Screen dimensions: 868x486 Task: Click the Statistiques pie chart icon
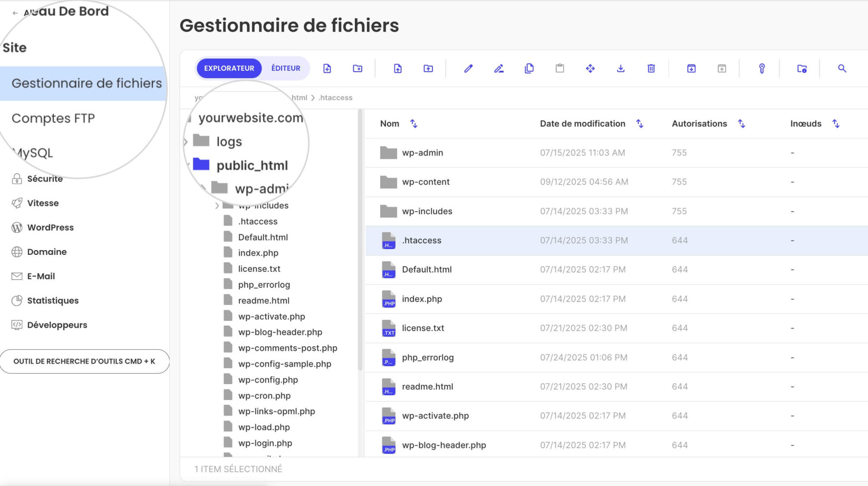pos(17,300)
